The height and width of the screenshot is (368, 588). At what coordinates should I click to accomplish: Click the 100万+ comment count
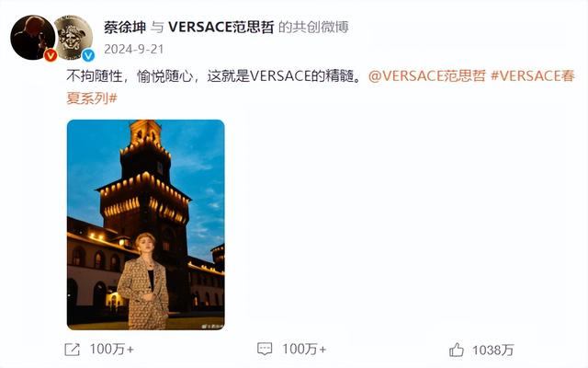pyautogui.click(x=304, y=350)
